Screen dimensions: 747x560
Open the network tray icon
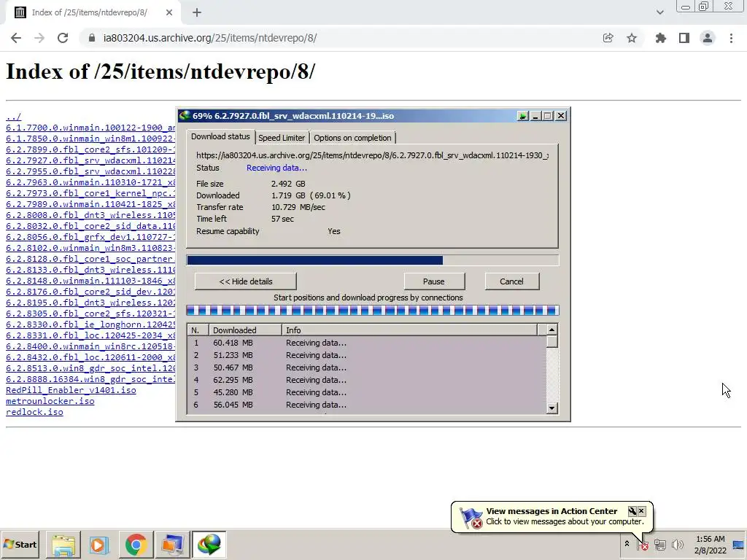tap(659, 544)
